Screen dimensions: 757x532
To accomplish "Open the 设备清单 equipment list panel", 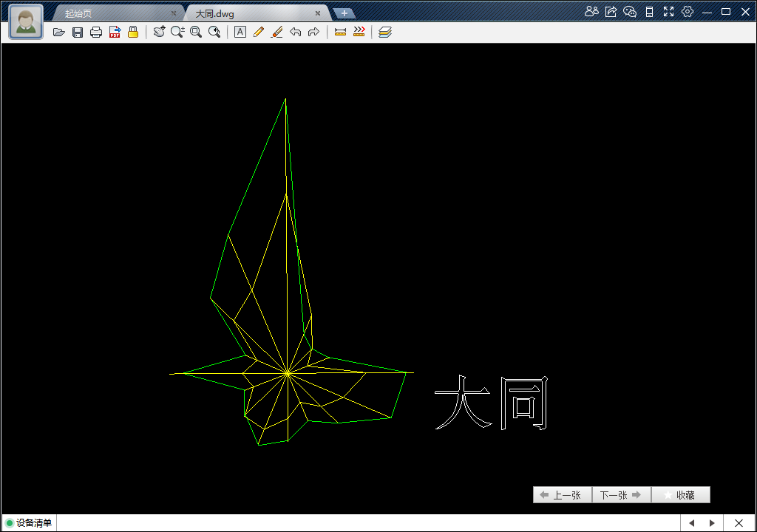I will (29, 523).
